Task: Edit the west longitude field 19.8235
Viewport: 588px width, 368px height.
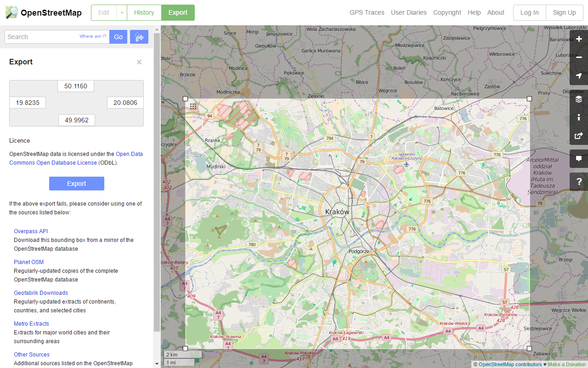Action: tap(28, 103)
